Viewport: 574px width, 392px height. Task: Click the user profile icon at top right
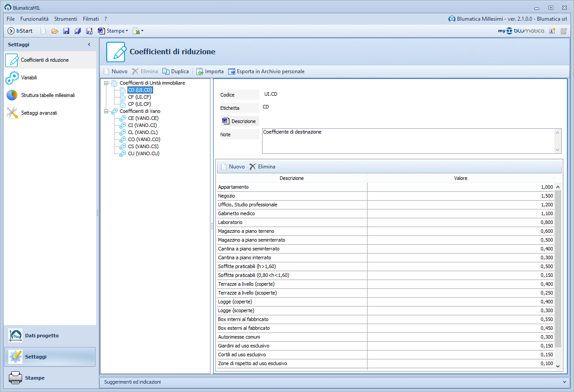coord(552,31)
